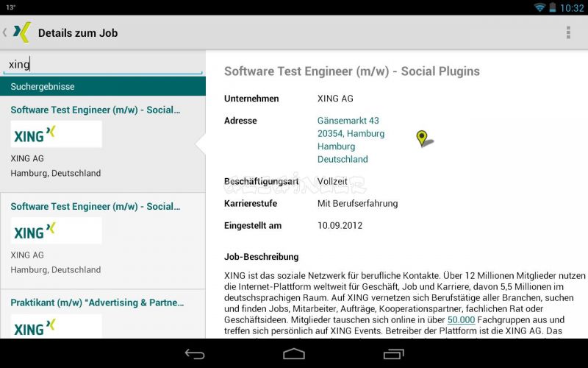Tap 'Hamburg, Deutschland' in second result
The width and height of the screenshot is (588, 368).
[56, 270]
